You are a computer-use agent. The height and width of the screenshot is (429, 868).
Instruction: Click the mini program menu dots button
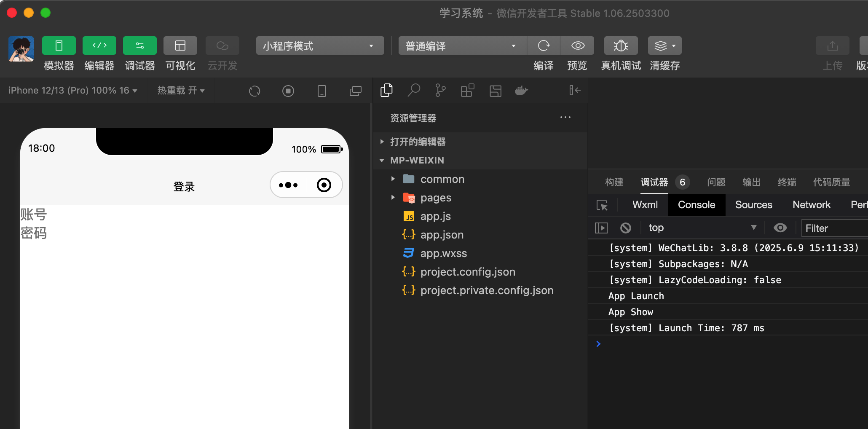click(288, 185)
